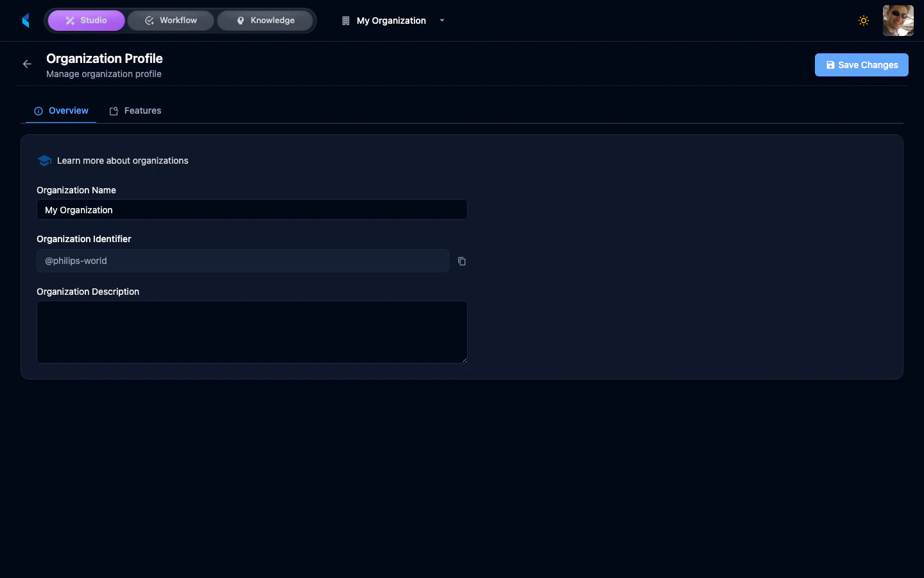The image size is (924, 578).
Task: Select the Studio mode icon
Action: pos(71,20)
